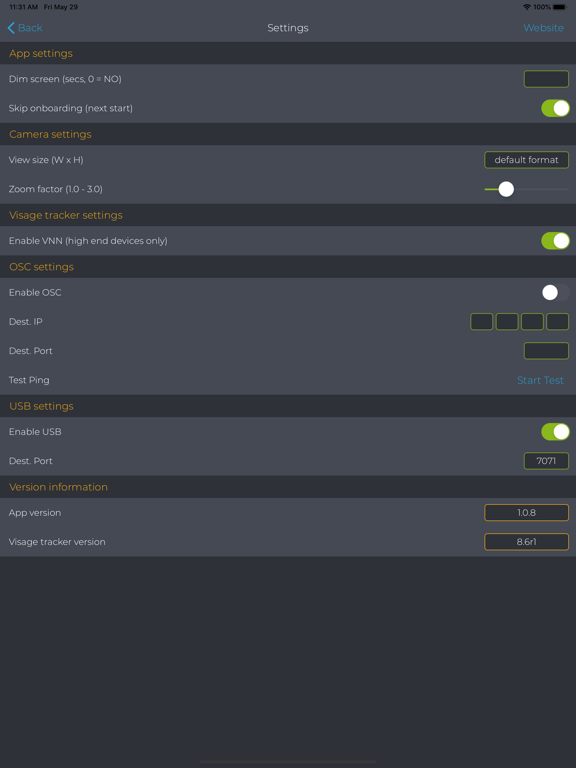576x768 pixels.
Task: Disable the Enable VNN switch
Action: [555, 241]
